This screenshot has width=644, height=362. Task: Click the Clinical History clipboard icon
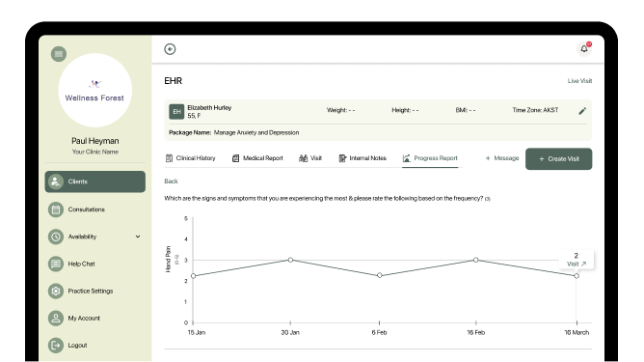point(169,158)
